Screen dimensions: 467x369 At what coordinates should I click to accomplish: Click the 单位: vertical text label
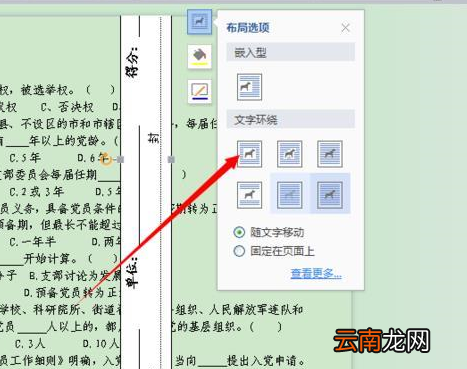(x=132, y=273)
